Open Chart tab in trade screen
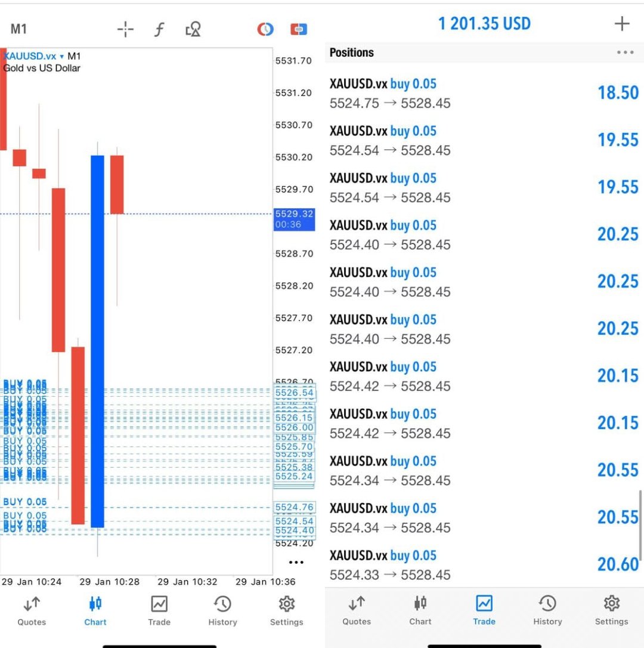Viewport: 644px width, 648px height. pos(420,611)
